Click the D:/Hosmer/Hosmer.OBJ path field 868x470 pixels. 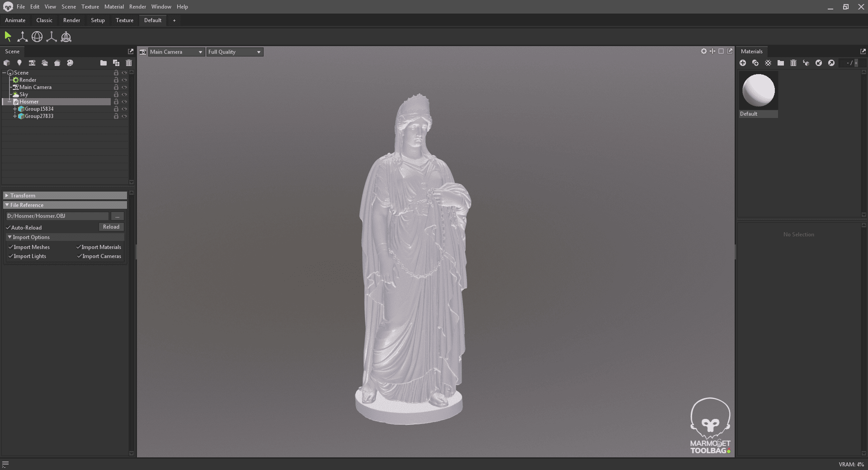57,216
